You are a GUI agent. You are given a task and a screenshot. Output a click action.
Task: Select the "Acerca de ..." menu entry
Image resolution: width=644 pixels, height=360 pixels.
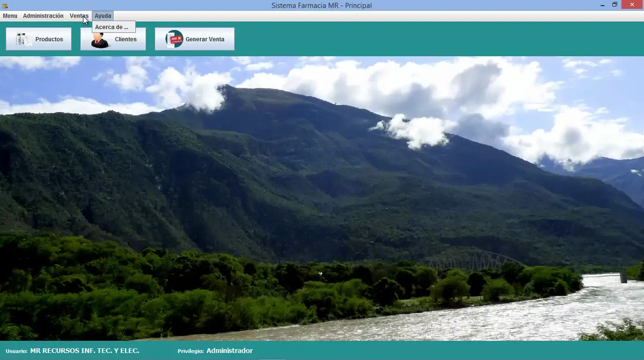112,27
